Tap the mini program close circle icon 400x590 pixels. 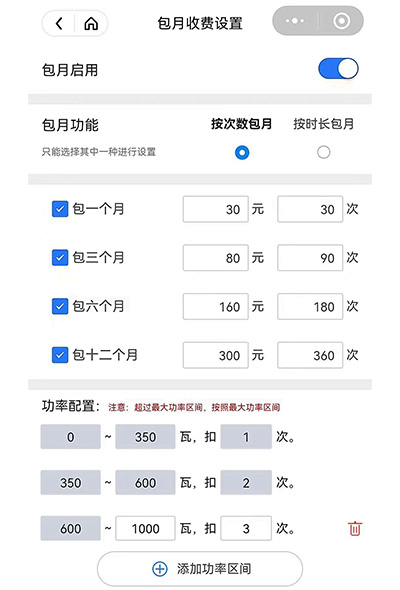point(341,21)
